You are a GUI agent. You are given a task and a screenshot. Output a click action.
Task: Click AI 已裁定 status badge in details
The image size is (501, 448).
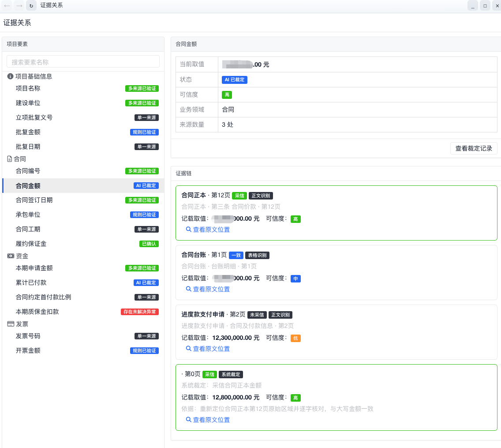[x=235, y=79]
